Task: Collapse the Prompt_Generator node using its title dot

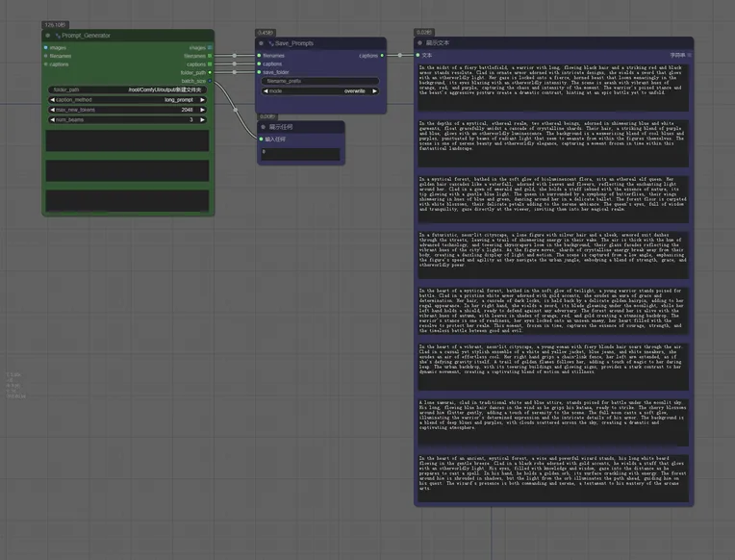Action: (48, 36)
